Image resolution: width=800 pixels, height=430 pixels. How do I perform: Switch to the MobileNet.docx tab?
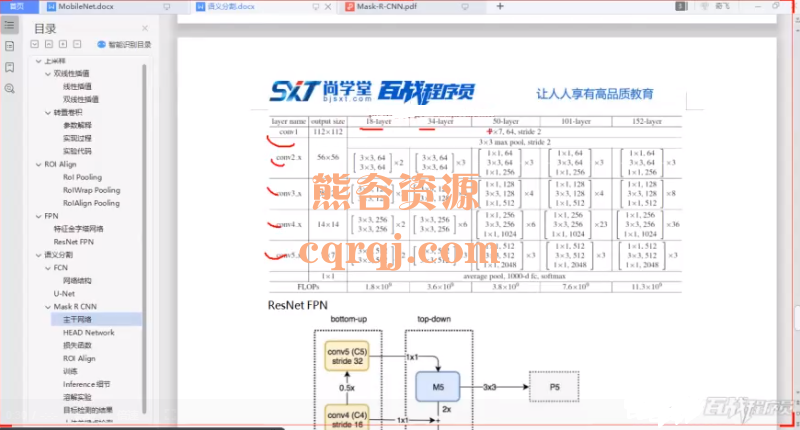(x=86, y=7)
